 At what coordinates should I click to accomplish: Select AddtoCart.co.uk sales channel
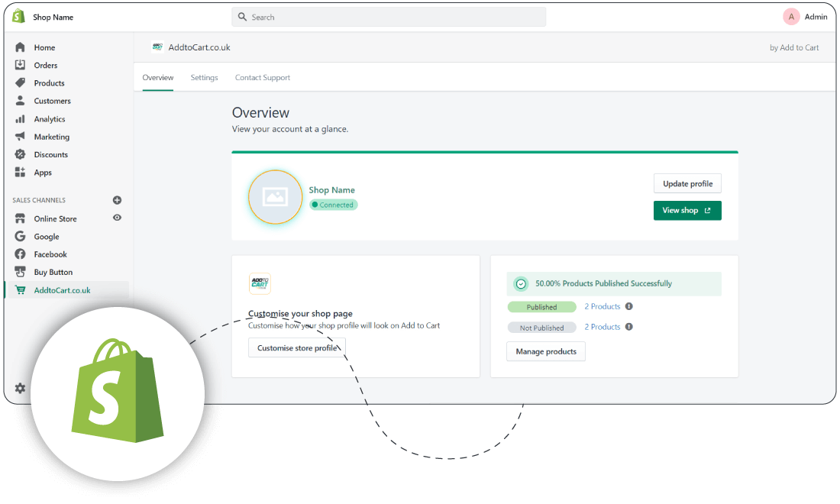coord(62,290)
